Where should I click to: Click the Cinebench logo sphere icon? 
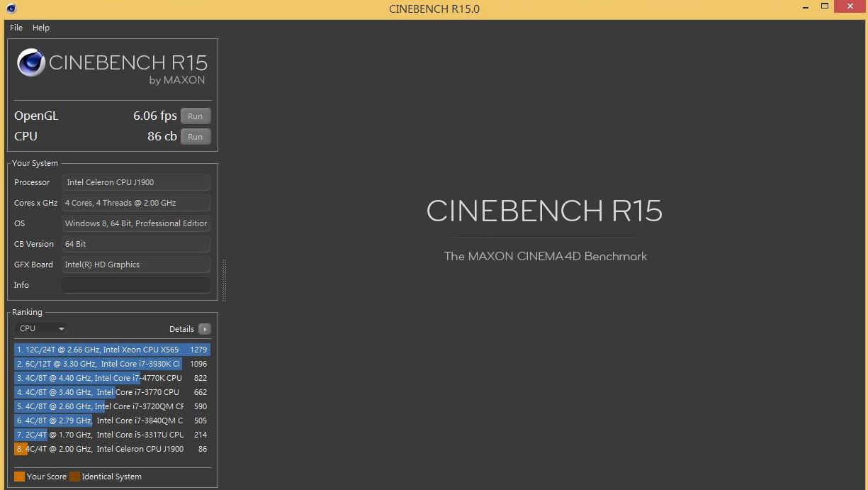tap(31, 62)
